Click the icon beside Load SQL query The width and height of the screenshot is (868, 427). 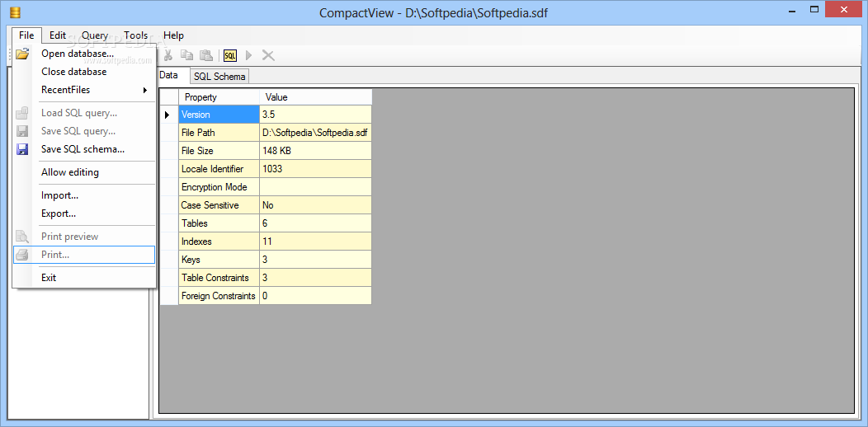pos(22,113)
